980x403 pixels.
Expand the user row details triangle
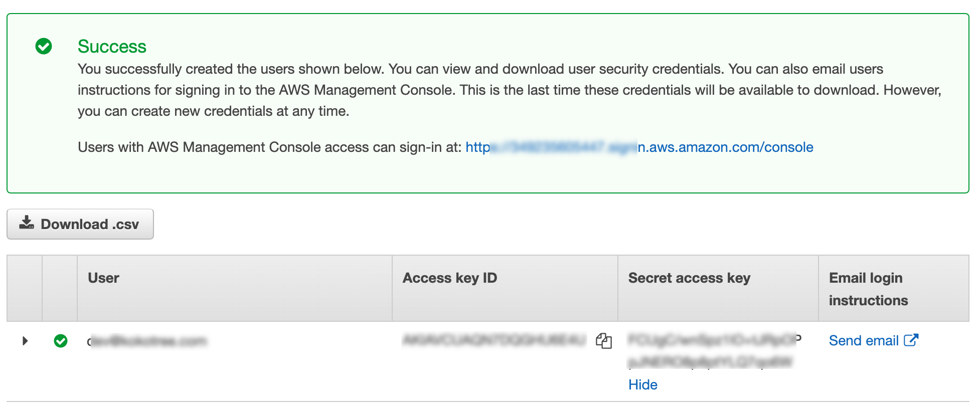point(25,341)
